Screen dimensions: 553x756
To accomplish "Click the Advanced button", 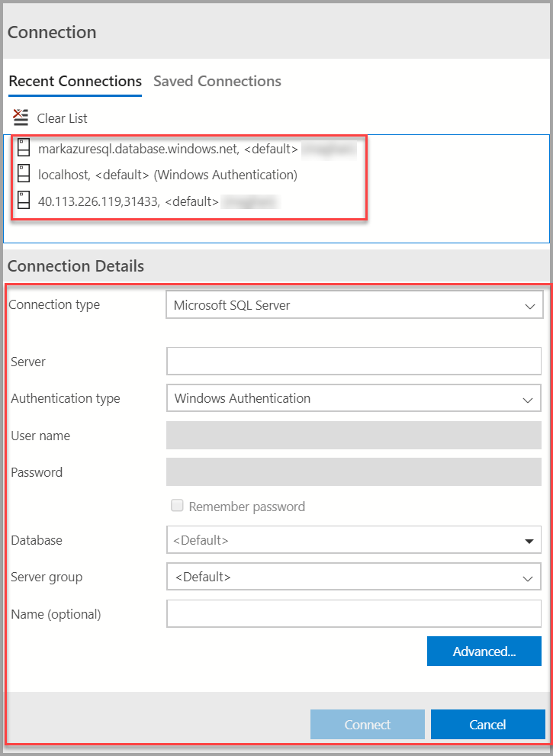I will [484, 651].
